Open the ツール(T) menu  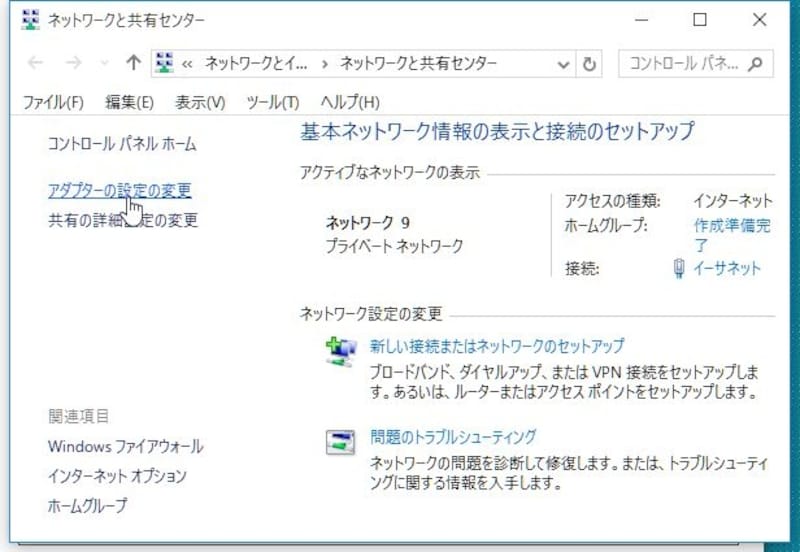tap(272, 103)
